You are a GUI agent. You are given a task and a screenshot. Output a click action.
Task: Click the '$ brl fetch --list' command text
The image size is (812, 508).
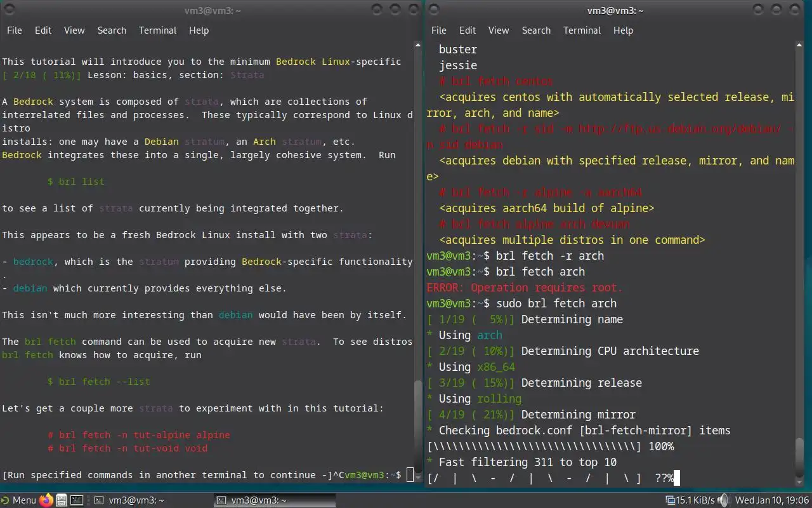99,382
